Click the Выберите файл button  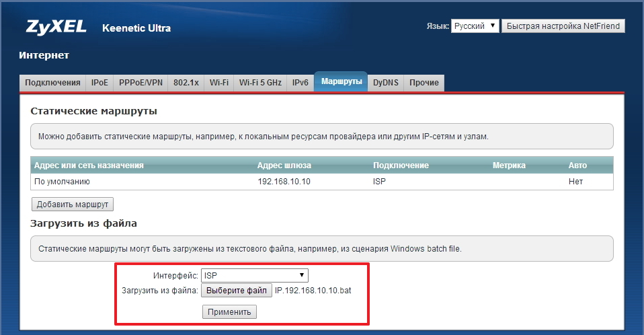[235, 291]
